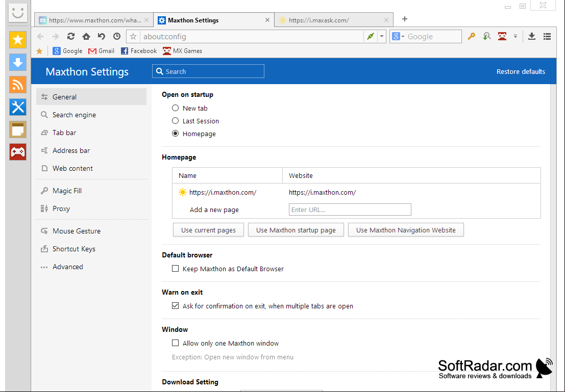Select the Homepage startup option
The width and height of the screenshot is (565, 392).
pos(176,134)
